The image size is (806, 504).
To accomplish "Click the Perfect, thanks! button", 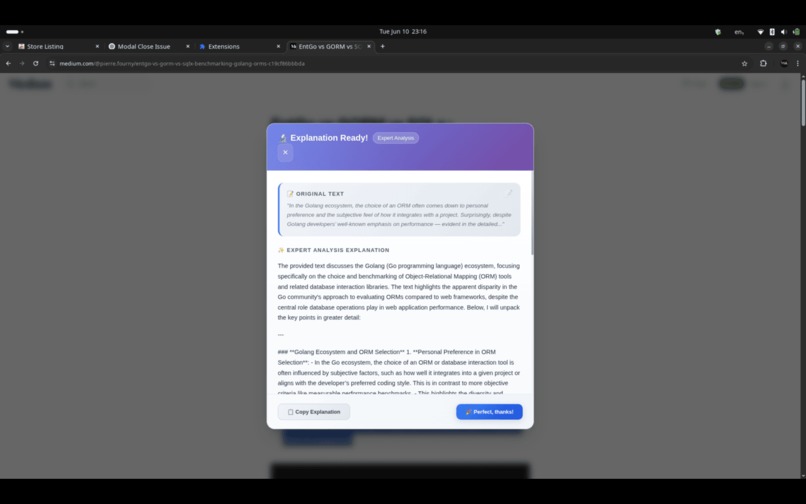I will click(x=489, y=412).
